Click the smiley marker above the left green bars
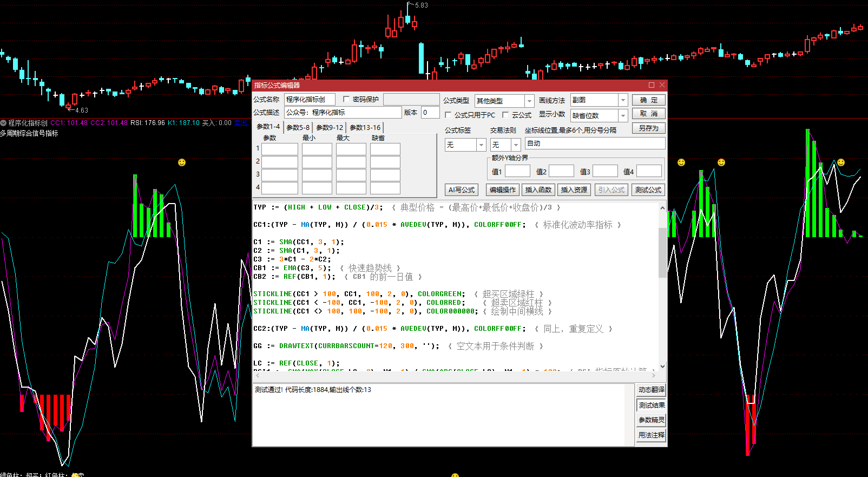 182,162
